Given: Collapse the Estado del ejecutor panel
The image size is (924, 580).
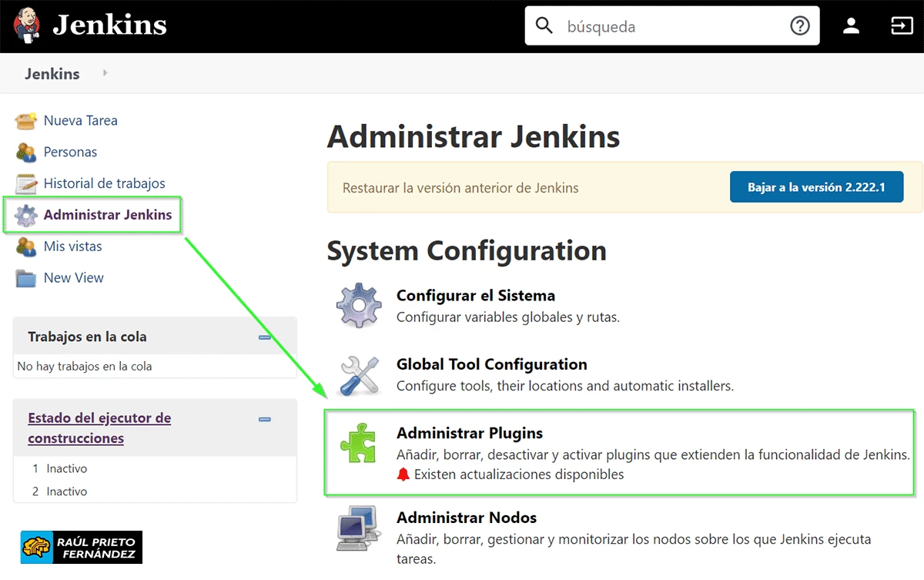Looking at the screenshot, I should [265, 419].
